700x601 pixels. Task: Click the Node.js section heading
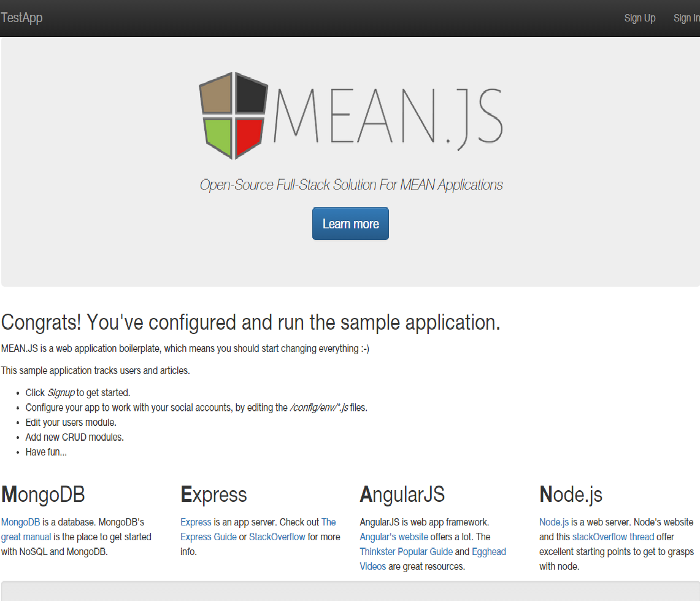click(x=571, y=495)
